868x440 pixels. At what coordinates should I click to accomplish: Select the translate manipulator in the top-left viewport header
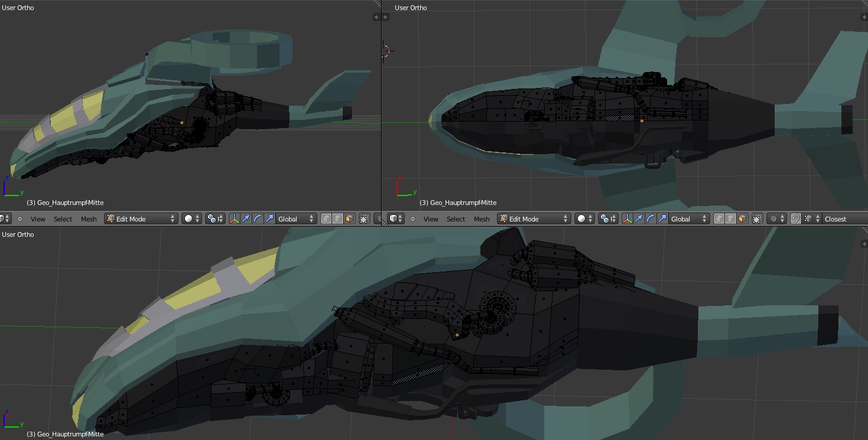tap(246, 219)
